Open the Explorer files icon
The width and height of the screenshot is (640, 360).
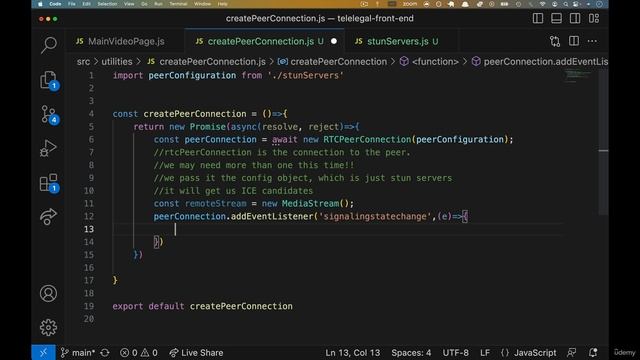coord(49,80)
